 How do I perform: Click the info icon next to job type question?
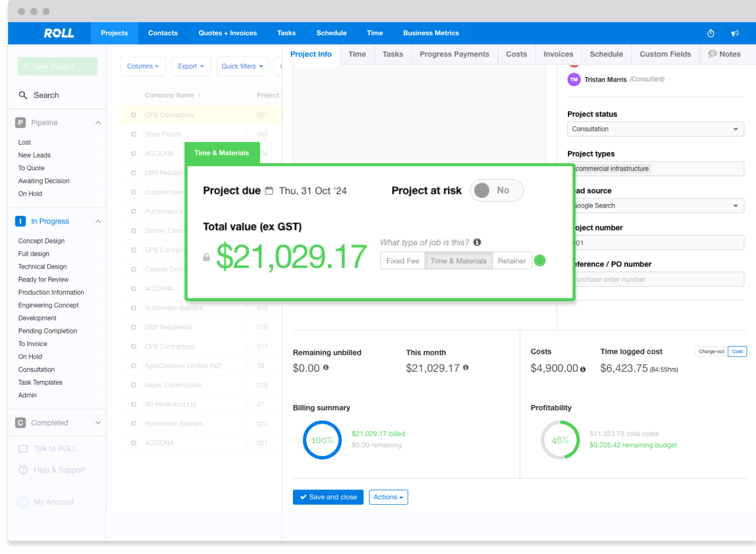click(x=477, y=242)
